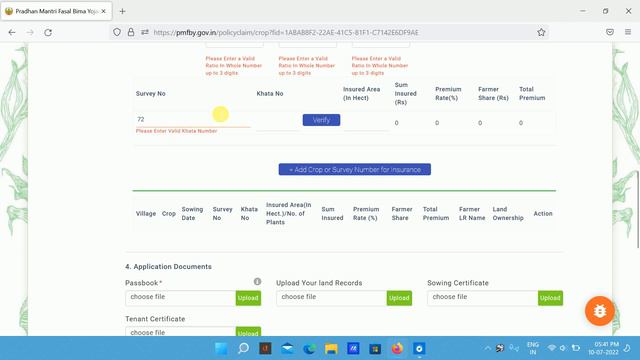Open the Windows Start menu
This screenshot has height=360, width=640.
pos(221,349)
